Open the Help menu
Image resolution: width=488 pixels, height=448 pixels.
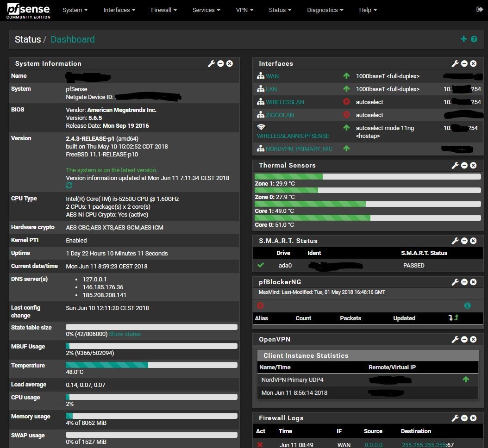click(x=368, y=10)
